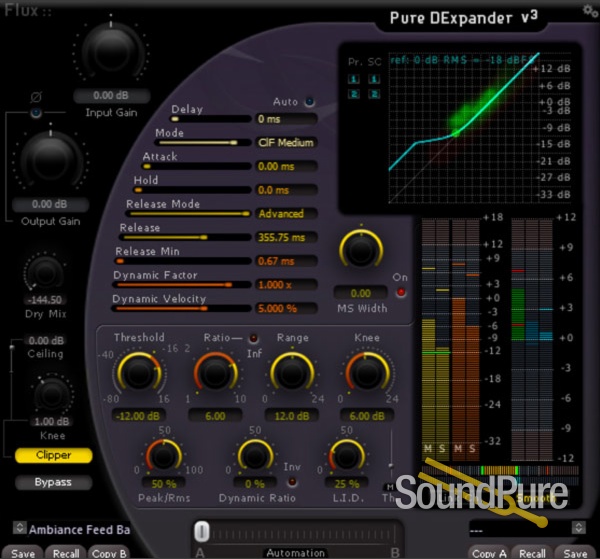Toggle the MS Width On LED
The width and height of the screenshot is (600, 559).
[401, 292]
